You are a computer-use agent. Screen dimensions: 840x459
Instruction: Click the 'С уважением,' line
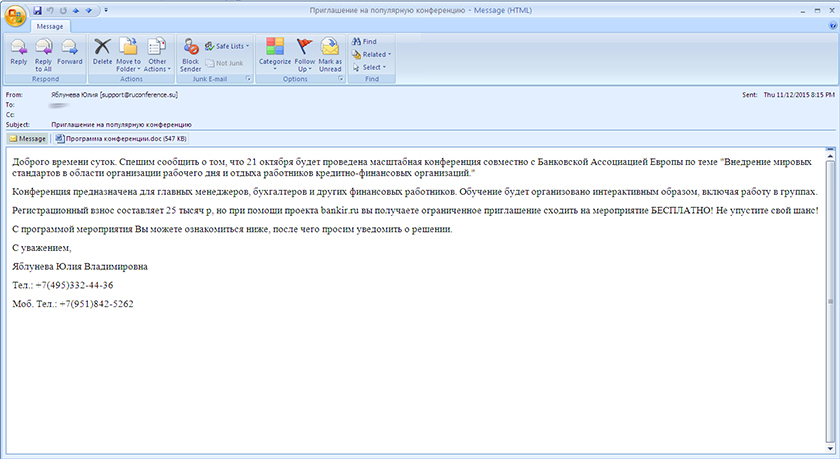42,248
